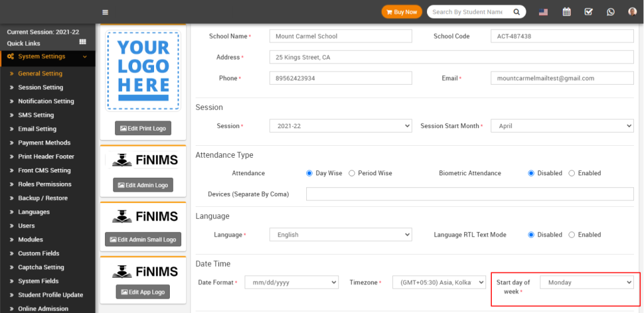Click the Buy Now button

(x=402, y=12)
